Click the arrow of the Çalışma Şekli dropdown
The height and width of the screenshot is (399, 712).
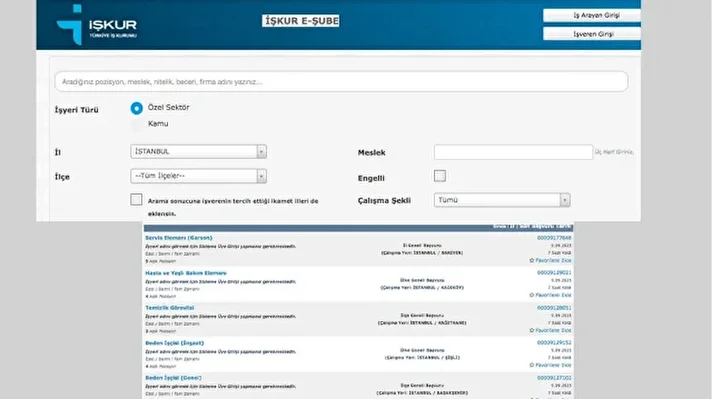click(x=564, y=200)
